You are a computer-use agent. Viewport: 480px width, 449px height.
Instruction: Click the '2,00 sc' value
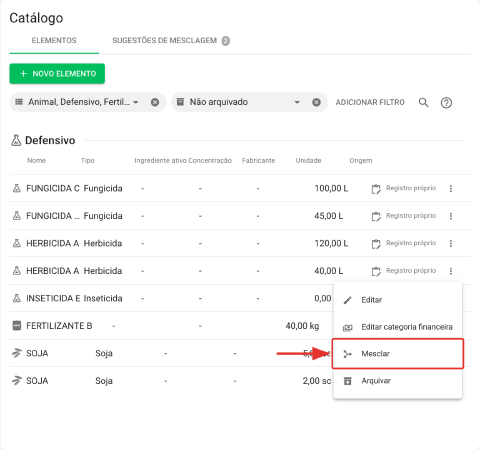[317, 381]
